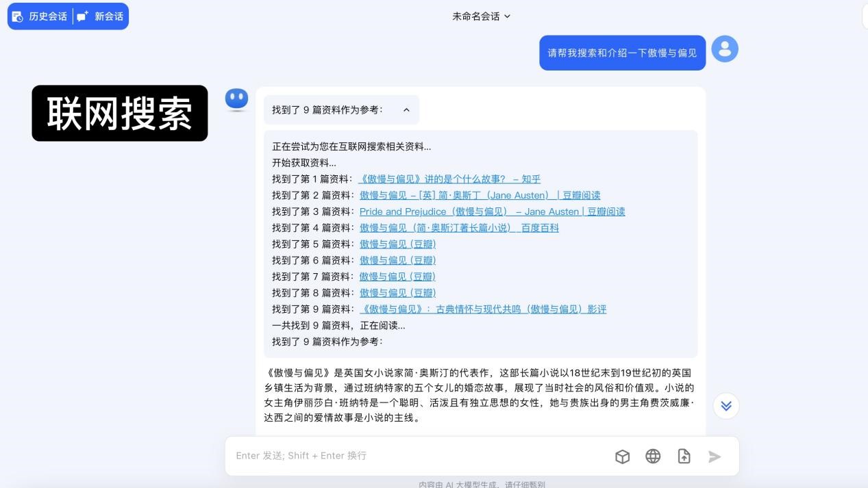Open the 百度百科 link for 傲慢与偏见
Screen dimensions: 868x488
click(459, 228)
